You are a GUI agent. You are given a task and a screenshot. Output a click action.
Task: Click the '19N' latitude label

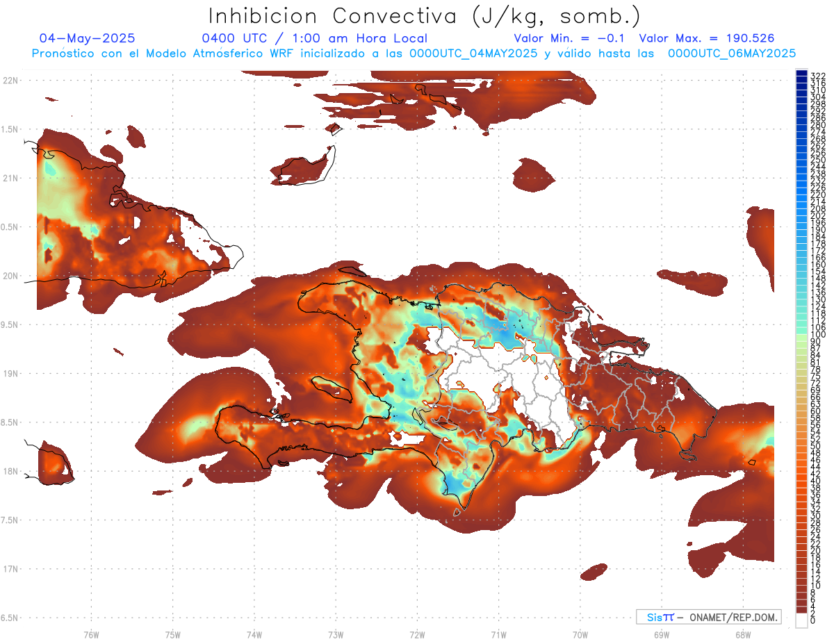10,374
